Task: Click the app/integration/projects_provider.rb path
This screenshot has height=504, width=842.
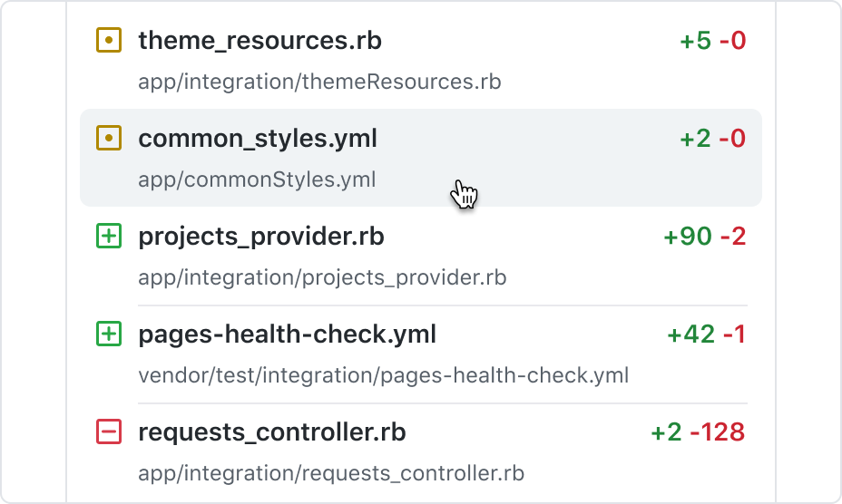Action: (322, 278)
